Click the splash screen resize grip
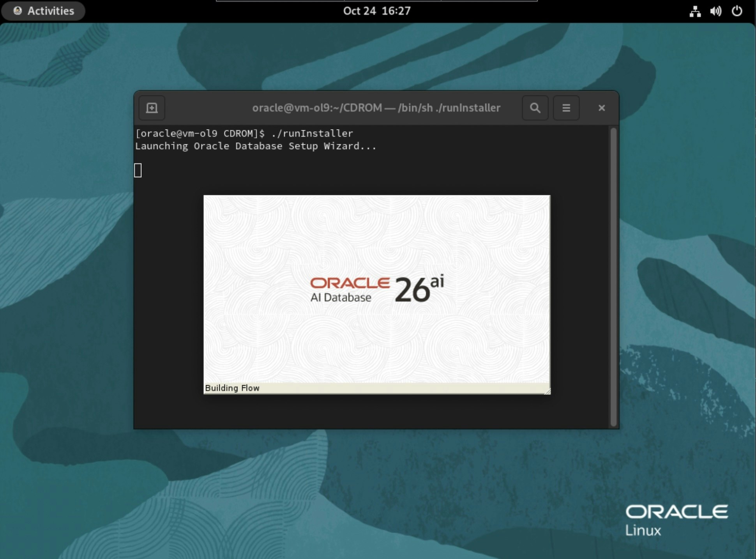This screenshot has width=756, height=559. (x=548, y=391)
